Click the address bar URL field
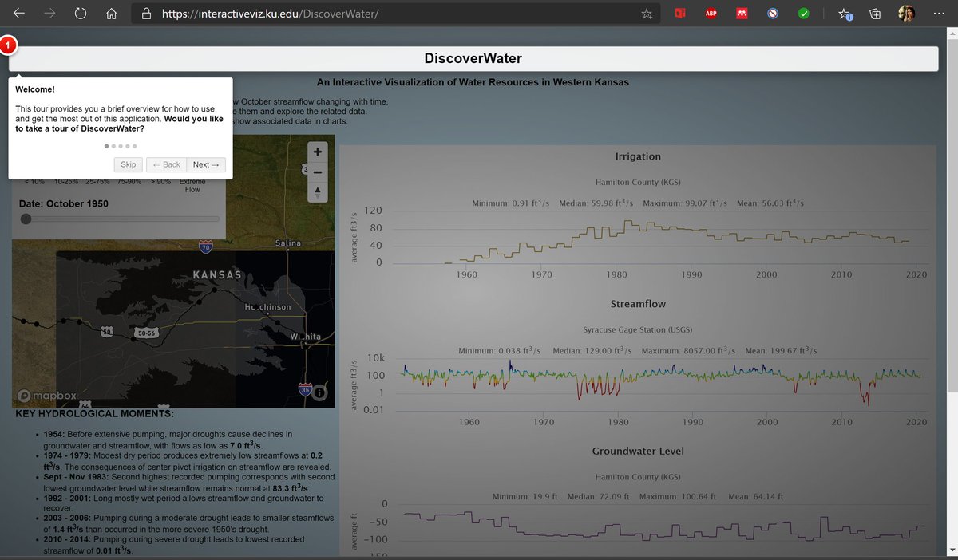This screenshot has height=560, width=958. tap(359, 13)
